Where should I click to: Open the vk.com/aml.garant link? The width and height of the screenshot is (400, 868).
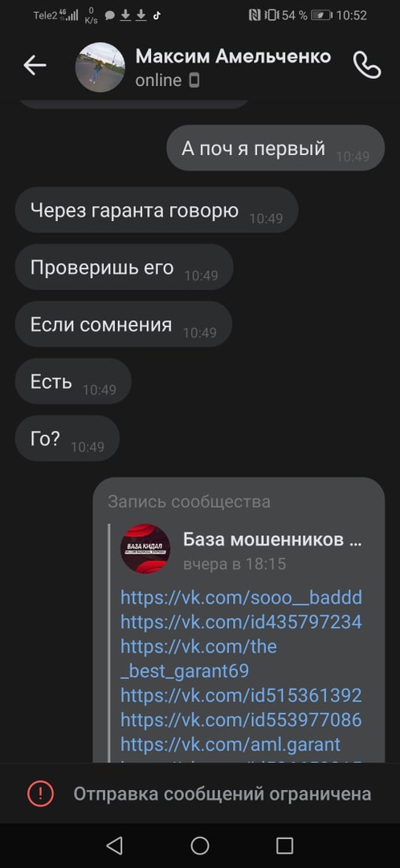[x=231, y=744]
